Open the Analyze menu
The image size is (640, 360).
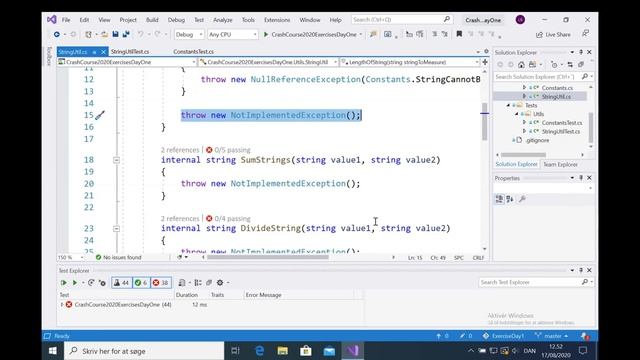tap(222, 20)
